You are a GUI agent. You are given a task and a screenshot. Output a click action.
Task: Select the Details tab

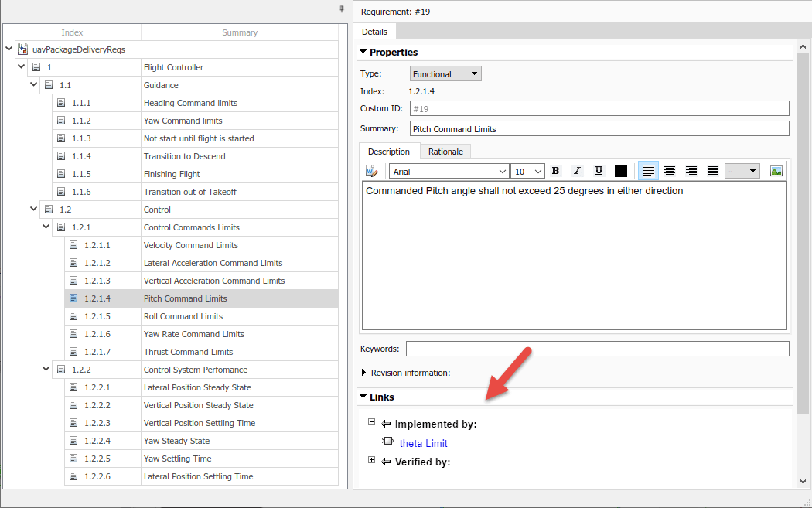(x=375, y=32)
